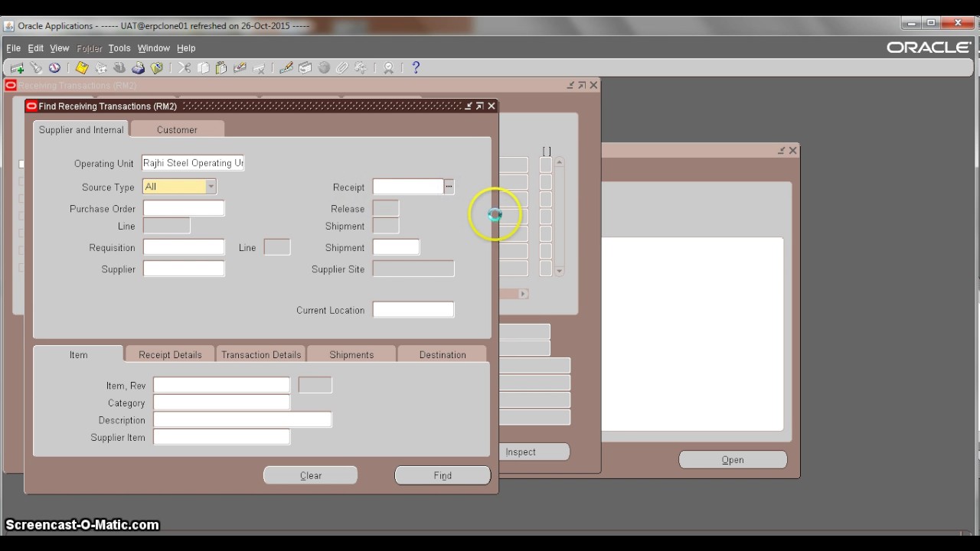Click the Item, Rev input field
The image size is (980, 551).
[222, 385]
